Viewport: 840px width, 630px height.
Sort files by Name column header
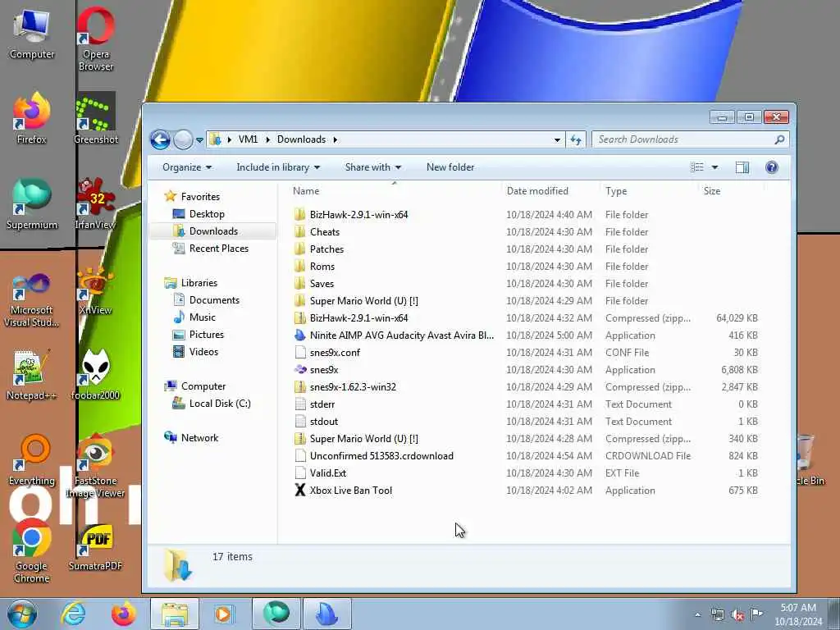click(394, 191)
